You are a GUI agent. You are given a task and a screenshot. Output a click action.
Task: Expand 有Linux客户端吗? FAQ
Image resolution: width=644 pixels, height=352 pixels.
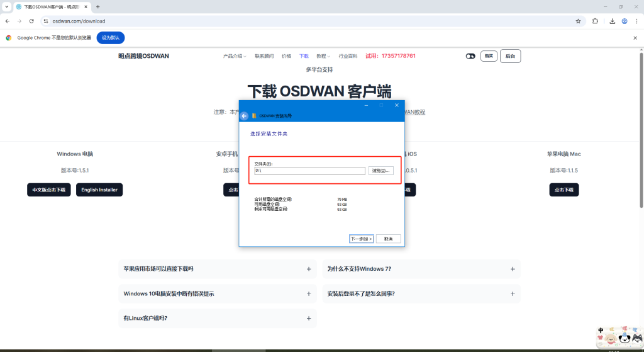tap(218, 318)
